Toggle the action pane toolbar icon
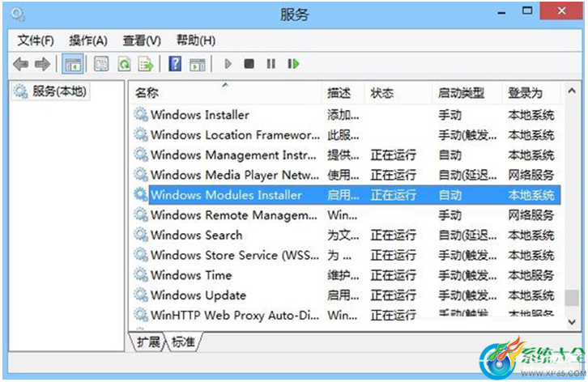The image size is (588, 382). coord(198,64)
